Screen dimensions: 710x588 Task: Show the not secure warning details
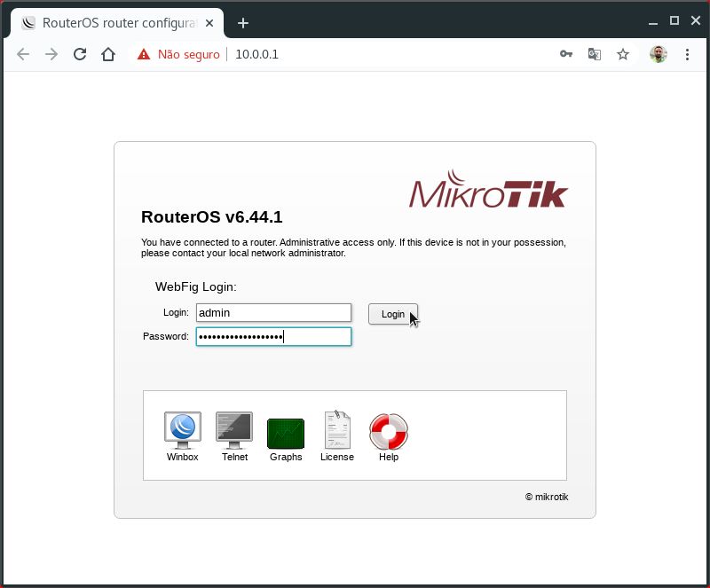coord(144,54)
